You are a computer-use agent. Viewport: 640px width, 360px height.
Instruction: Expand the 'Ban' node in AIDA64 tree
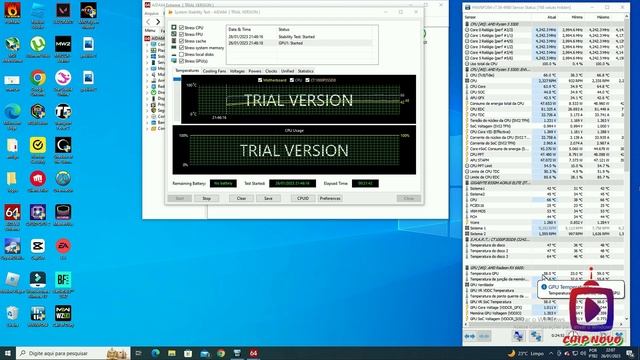(148, 122)
